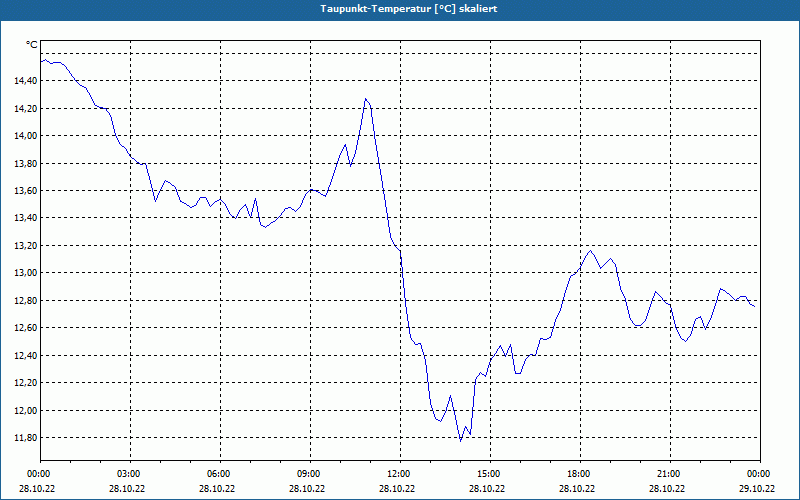Select the 12,80 y-axis value
This screenshot has height=500, width=800.
coord(25,301)
